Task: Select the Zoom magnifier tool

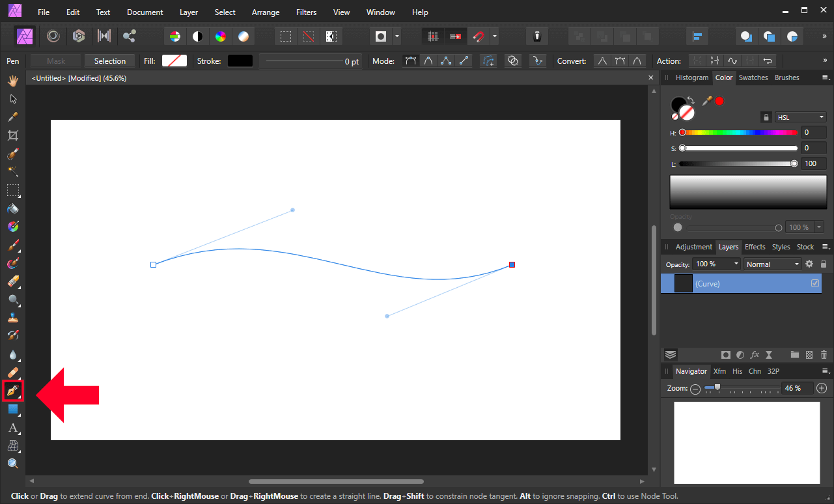Action: click(12, 464)
